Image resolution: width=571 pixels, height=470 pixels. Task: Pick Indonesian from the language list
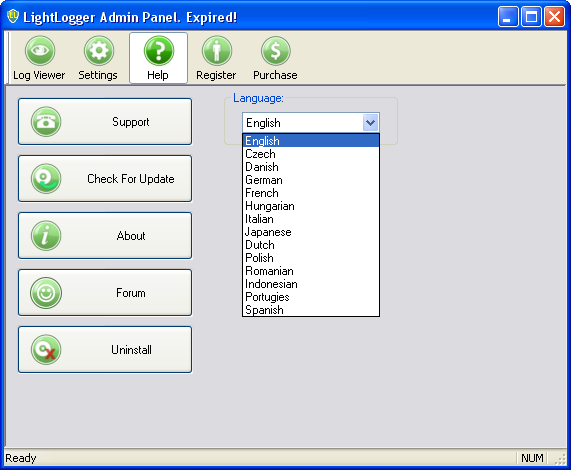pyautogui.click(x=311, y=284)
